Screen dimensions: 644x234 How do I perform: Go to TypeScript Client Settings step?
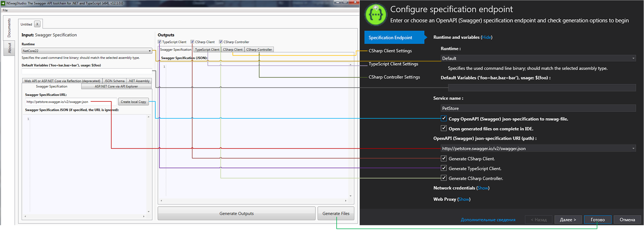[393, 64]
